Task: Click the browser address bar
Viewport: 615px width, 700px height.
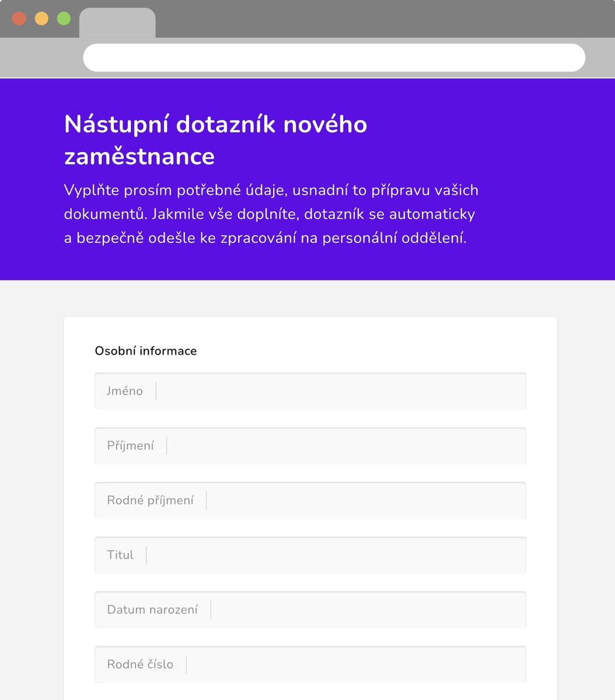Action: pos(334,57)
